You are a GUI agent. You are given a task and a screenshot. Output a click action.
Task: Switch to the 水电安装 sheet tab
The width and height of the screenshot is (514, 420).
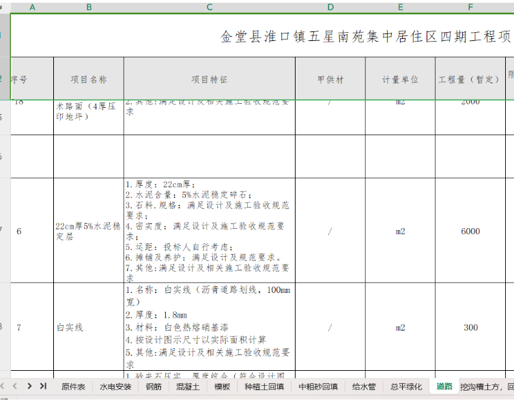coord(115,387)
